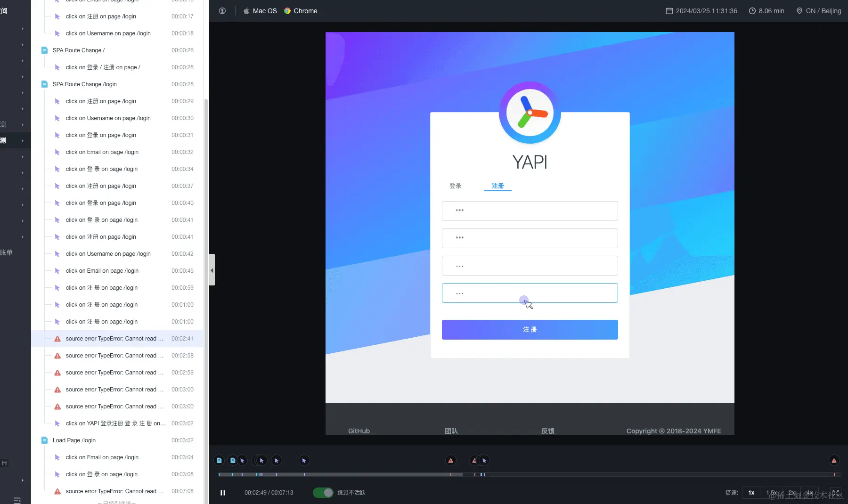
Task: Click cursor icon of event at 00:00:17
Action: point(57,16)
